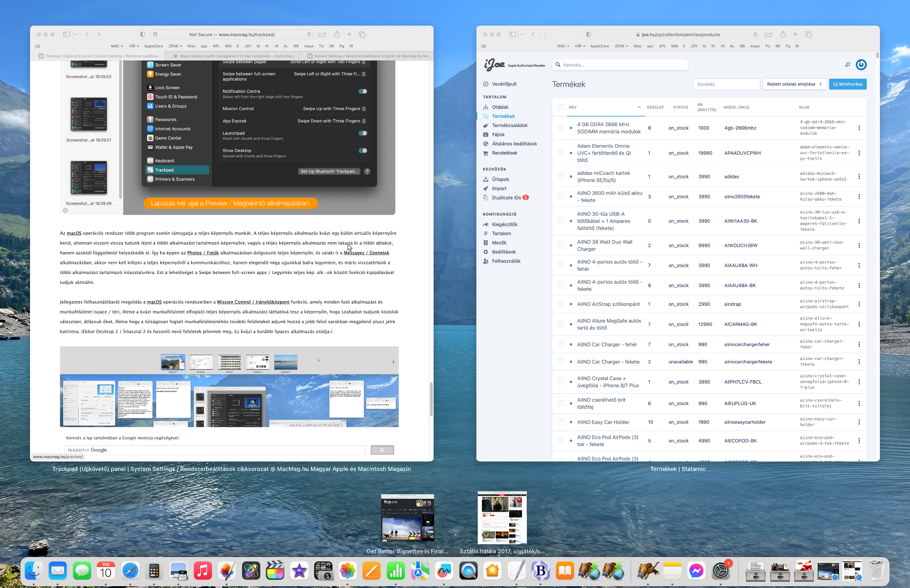Select Get Better Vignettes in Final window thumbnail
This screenshot has width=910, height=588.
407,518
